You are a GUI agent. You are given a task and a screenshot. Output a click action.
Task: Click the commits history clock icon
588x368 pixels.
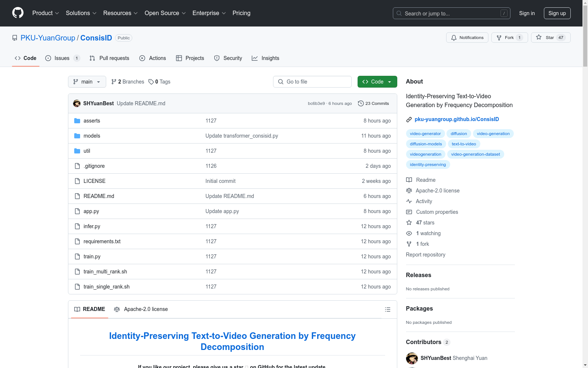[x=361, y=103]
